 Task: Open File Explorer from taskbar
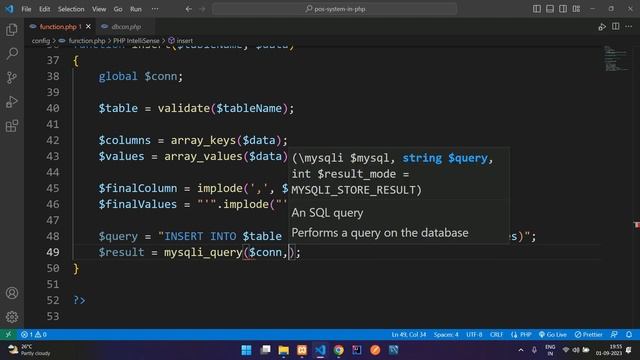pyautogui.click(x=284, y=350)
